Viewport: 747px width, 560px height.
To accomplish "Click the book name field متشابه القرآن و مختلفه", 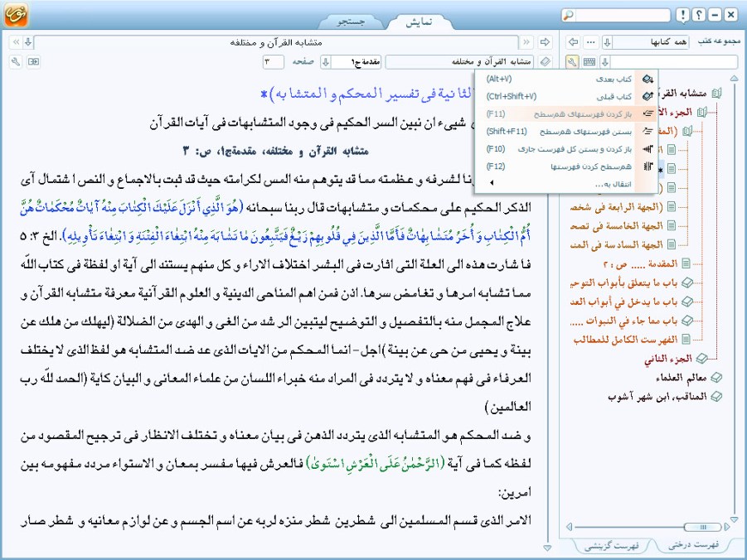I will click(x=460, y=62).
